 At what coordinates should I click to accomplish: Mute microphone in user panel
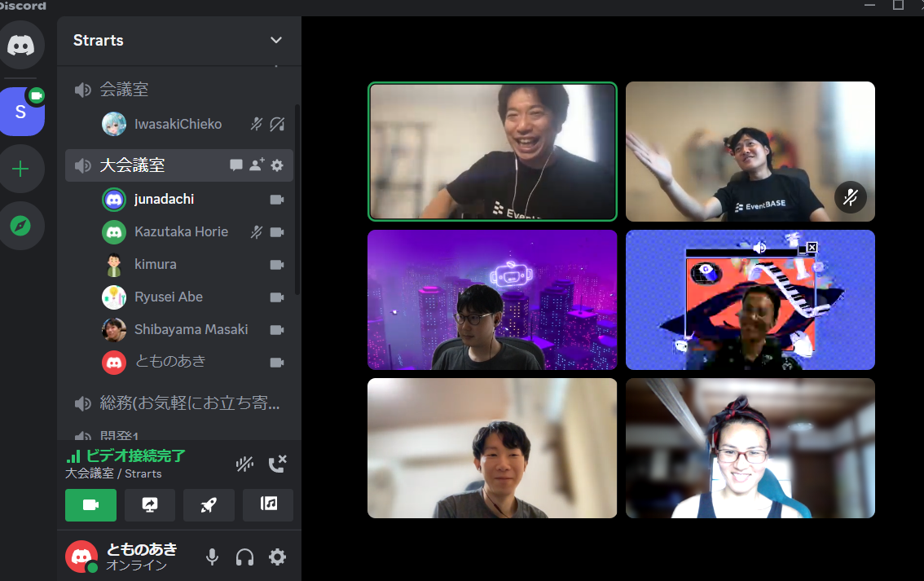point(212,557)
